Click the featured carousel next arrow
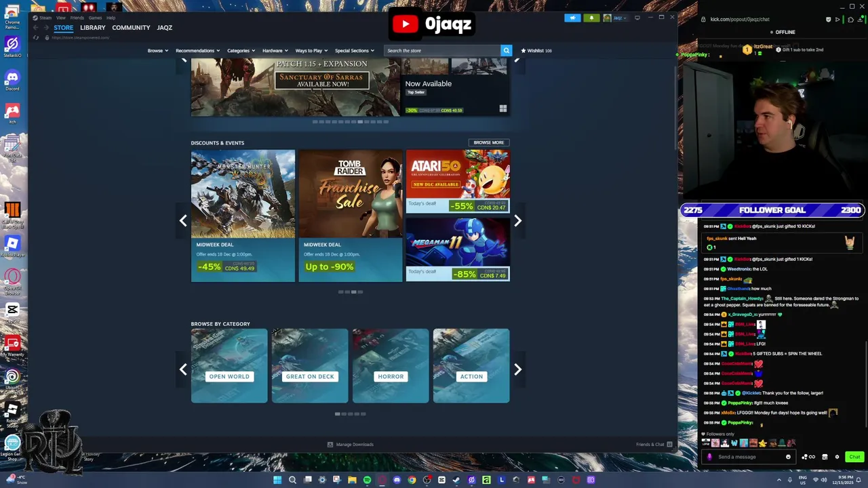This screenshot has width=868, height=488. [x=517, y=60]
